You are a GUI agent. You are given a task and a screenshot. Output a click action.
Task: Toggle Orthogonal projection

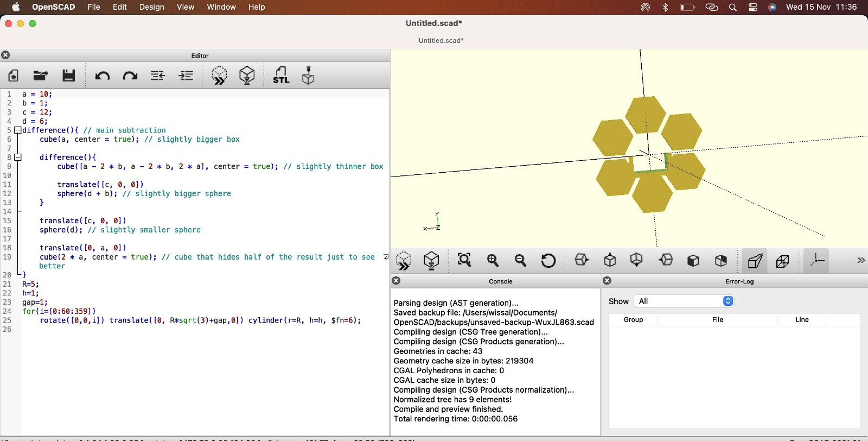tap(783, 261)
